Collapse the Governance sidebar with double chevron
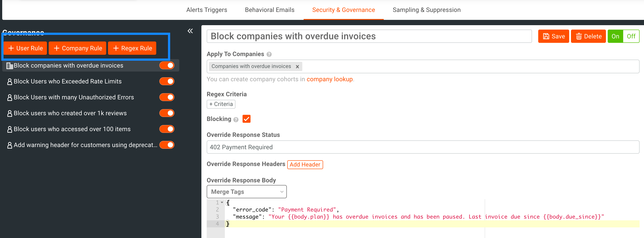 click(190, 31)
